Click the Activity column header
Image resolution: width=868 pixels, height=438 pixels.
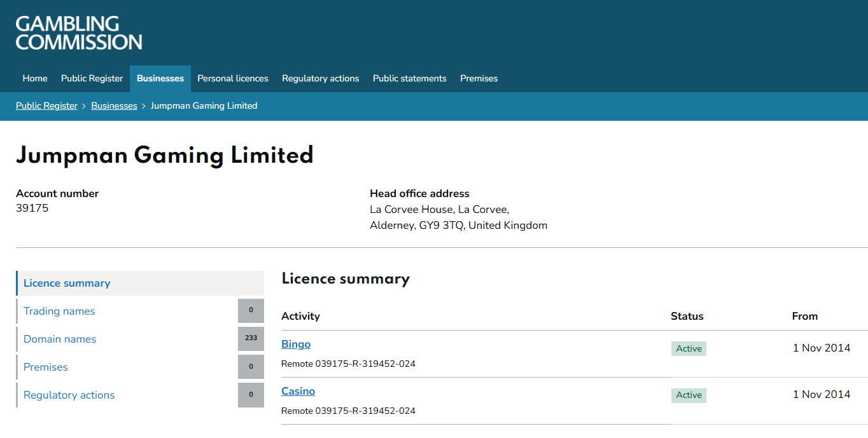(x=300, y=317)
